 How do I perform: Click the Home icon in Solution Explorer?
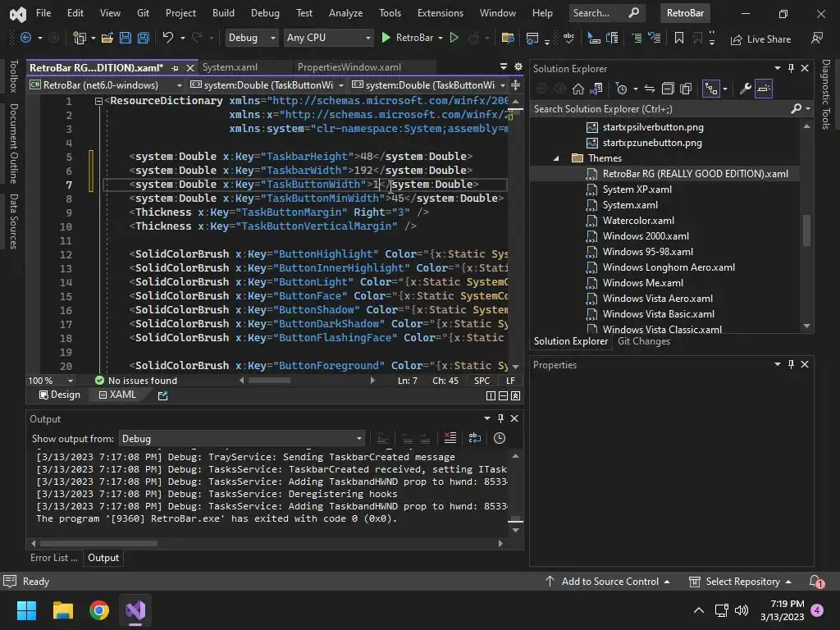click(578, 89)
